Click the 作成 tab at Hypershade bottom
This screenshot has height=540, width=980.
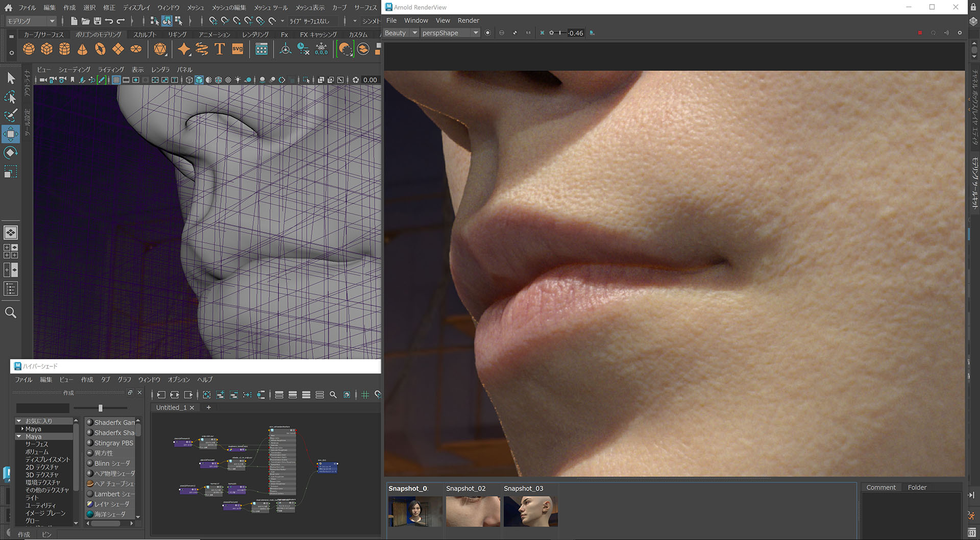click(24, 534)
